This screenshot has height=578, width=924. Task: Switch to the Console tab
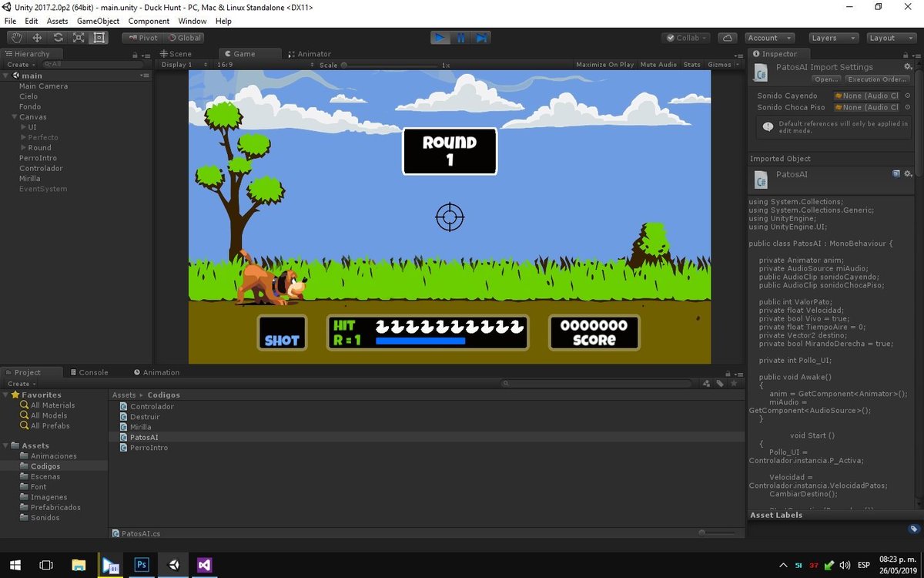click(89, 372)
